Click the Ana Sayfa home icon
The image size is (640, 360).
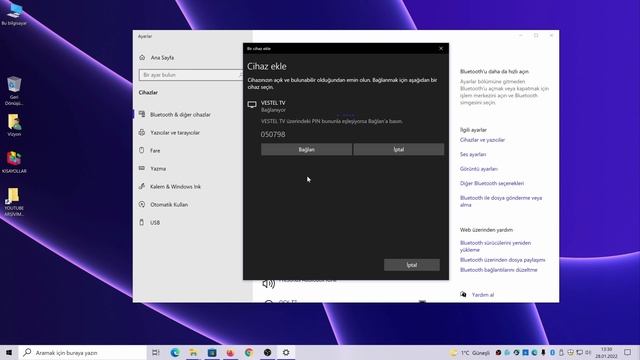142,58
